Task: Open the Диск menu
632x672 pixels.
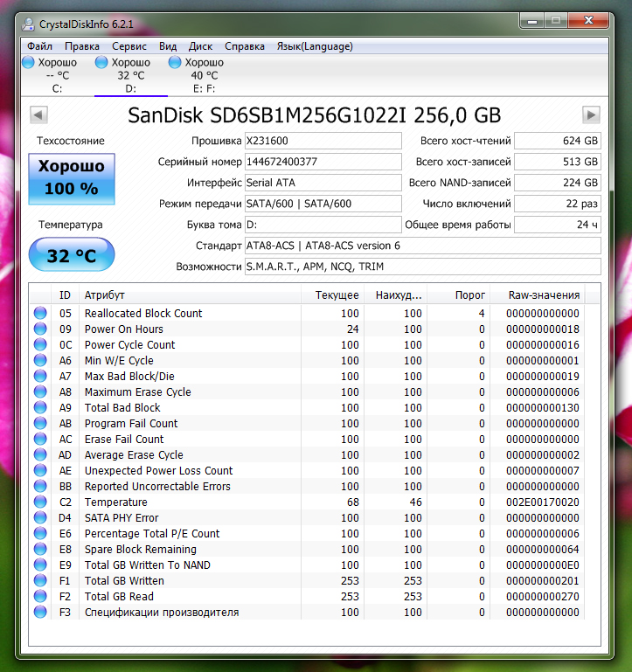Action: 200,46
